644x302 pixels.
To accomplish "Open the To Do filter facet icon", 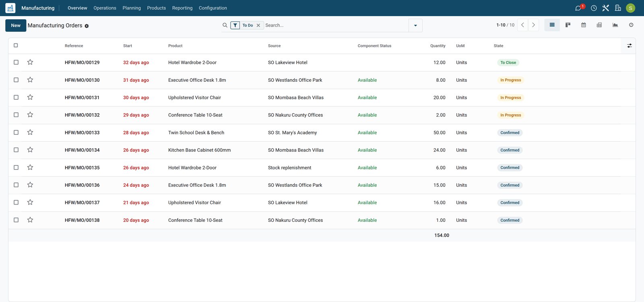I will (235, 25).
